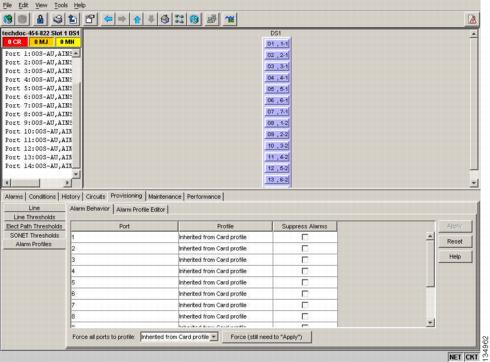This screenshot has width=490, height=362.
Task: Select port 01, 1-1 on DS1 card graphic
Action: [x=277, y=44]
